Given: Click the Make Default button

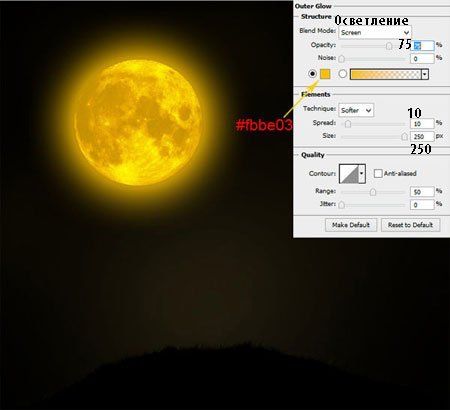Looking at the screenshot, I should pos(351,225).
